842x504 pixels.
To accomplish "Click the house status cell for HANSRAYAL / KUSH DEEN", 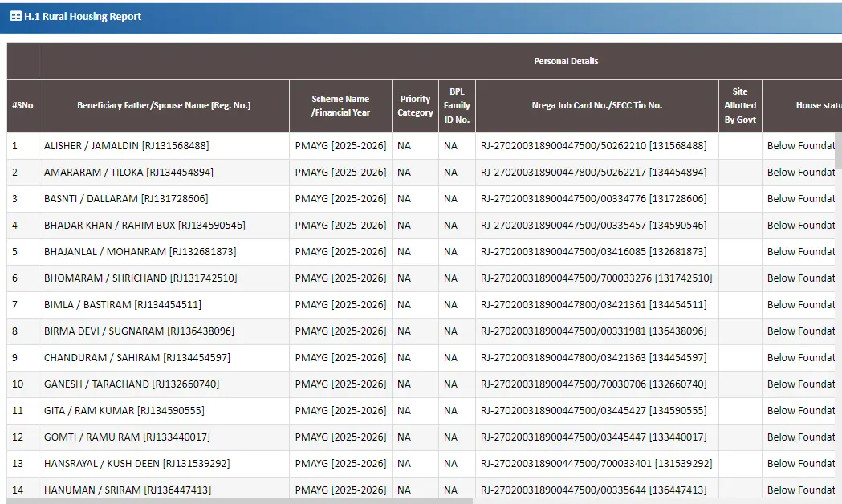I will point(800,464).
